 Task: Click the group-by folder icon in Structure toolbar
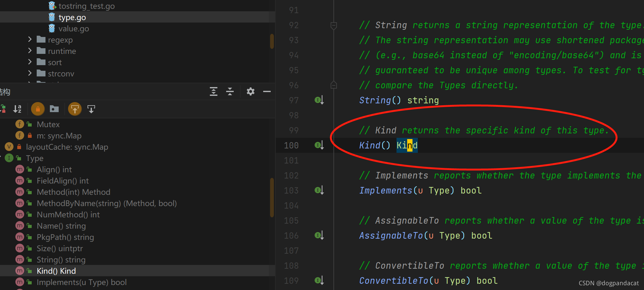pos(54,109)
